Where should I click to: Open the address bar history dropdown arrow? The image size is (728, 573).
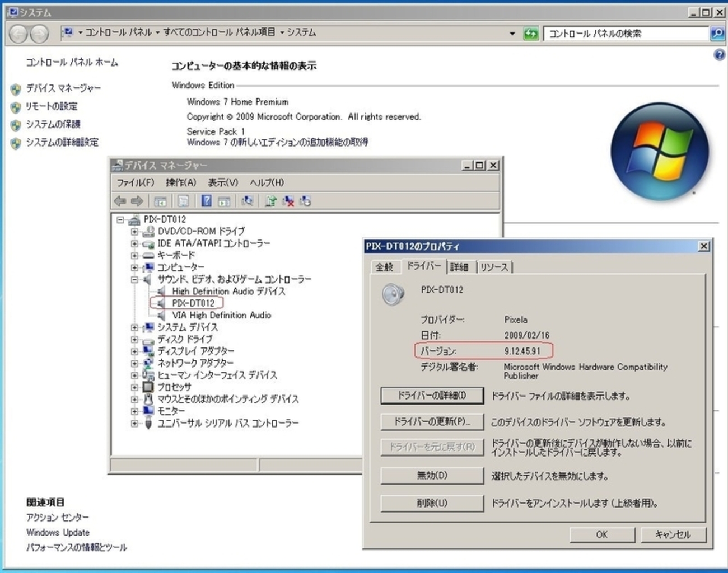(512, 34)
